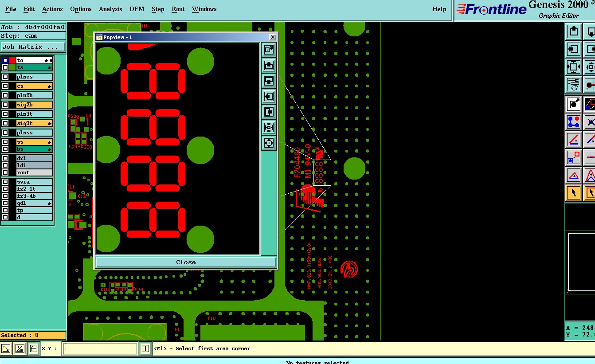Click the Popview pan left icon

click(x=269, y=96)
